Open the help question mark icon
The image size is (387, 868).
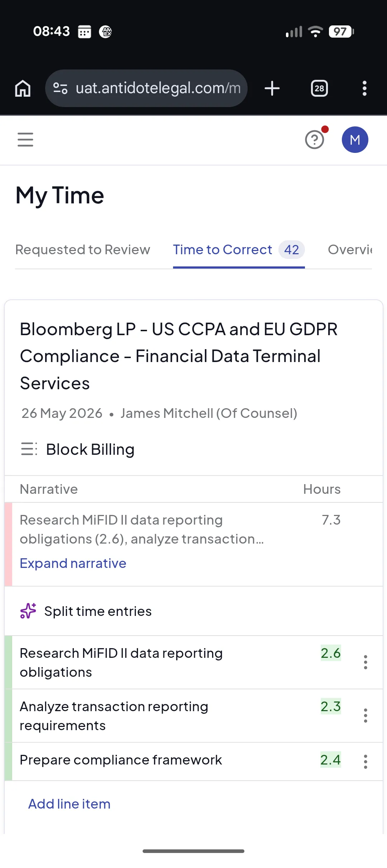[x=315, y=139]
